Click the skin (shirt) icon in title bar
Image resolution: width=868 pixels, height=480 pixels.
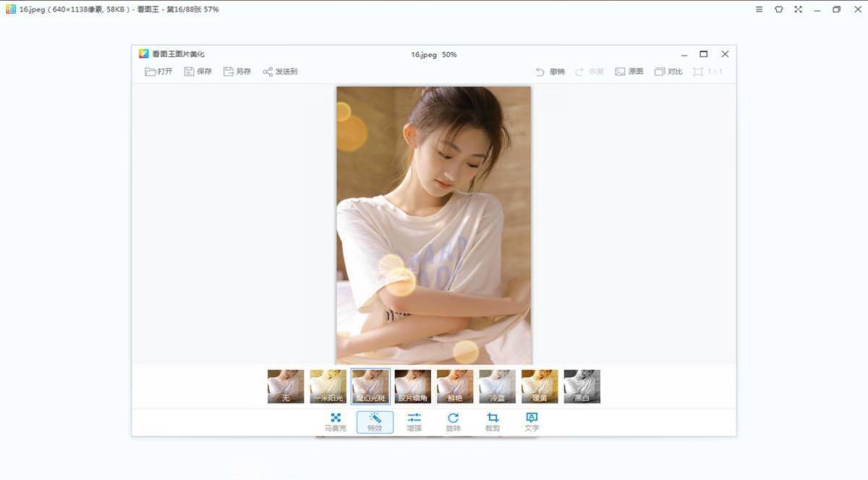pos(778,9)
